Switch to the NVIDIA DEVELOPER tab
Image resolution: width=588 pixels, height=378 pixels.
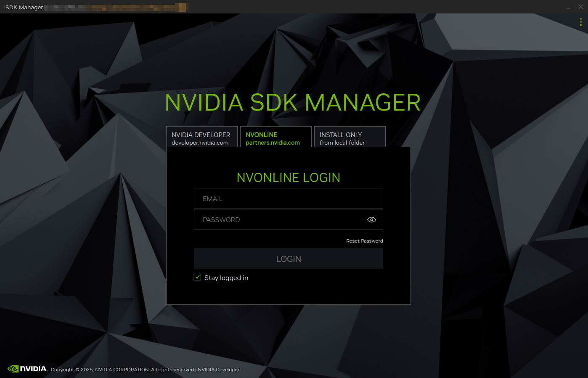(201, 138)
